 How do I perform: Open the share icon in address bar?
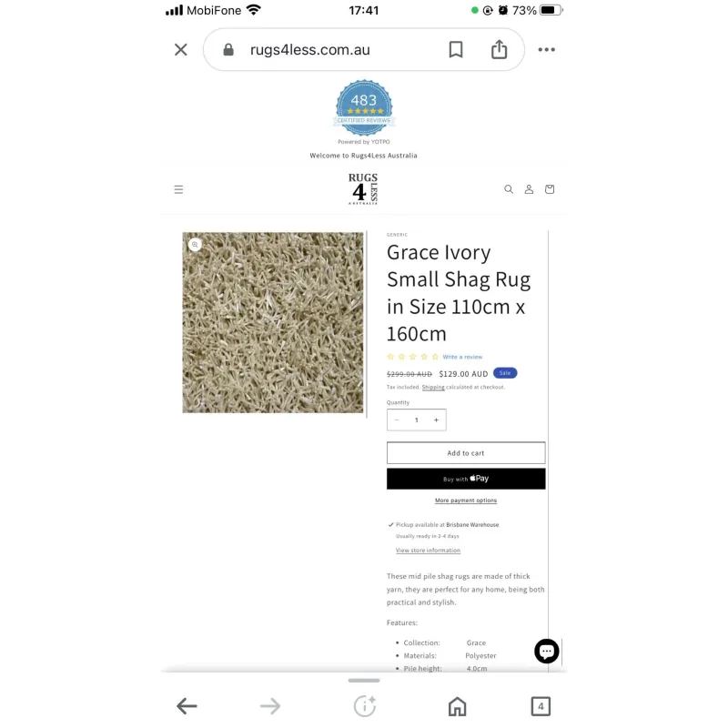point(499,49)
